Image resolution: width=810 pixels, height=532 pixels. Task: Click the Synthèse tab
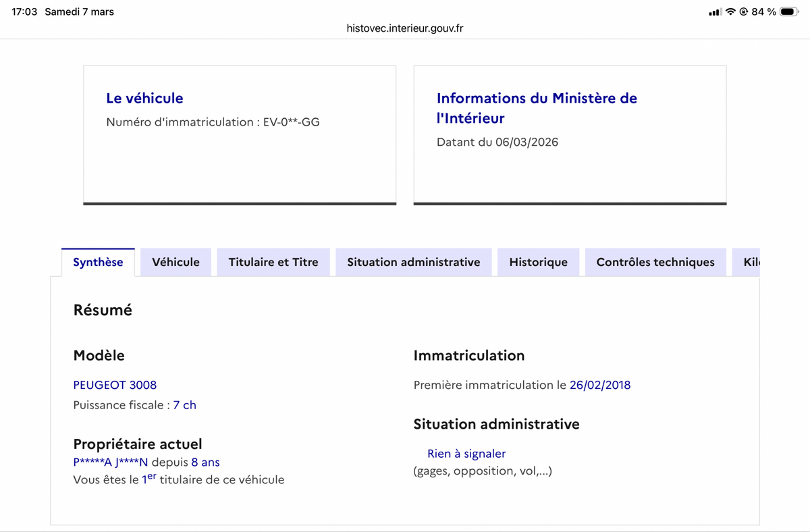point(98,262)
